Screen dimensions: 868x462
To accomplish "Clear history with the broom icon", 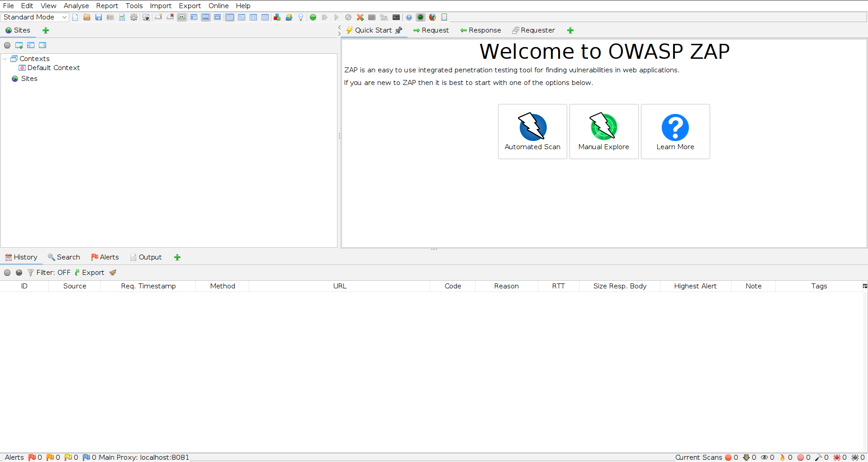I will pyautogui.click(x=113, y=273).
